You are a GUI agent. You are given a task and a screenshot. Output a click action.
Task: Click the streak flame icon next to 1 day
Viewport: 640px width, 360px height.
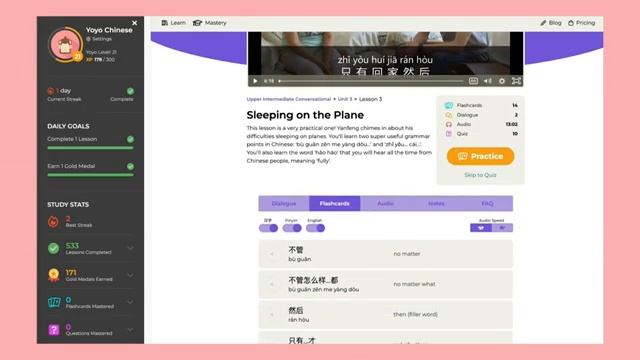(51, 91)
